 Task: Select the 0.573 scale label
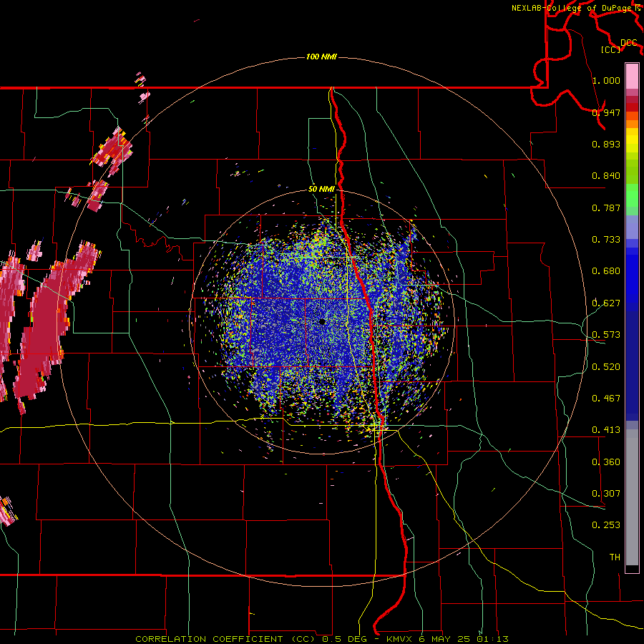coord(606,335)
